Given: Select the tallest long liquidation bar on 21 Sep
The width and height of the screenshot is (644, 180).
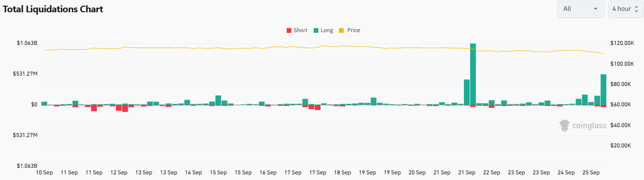Looking at the screenshot, I should 473,74.
